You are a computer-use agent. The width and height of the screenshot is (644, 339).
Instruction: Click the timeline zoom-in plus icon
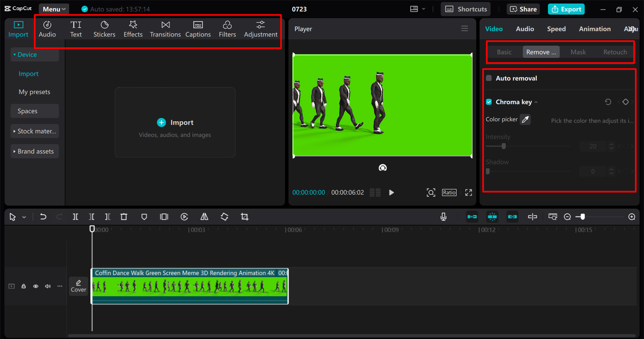coord(632,217)
